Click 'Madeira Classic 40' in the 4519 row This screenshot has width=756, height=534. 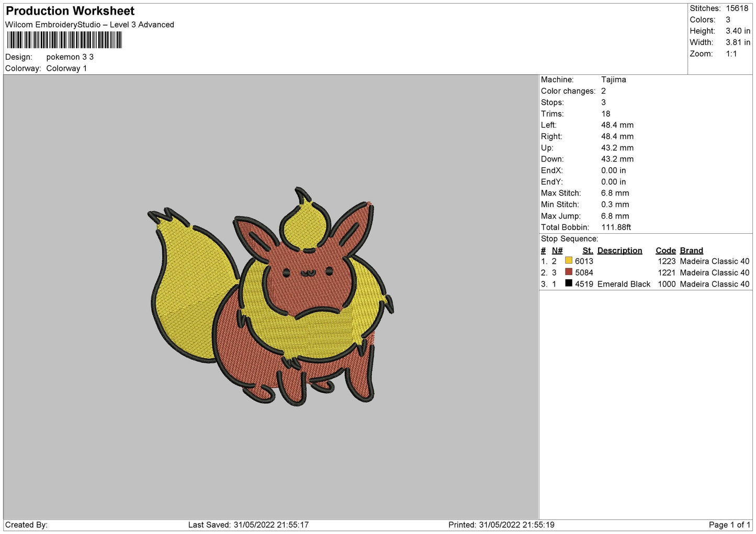click(715, 284)
